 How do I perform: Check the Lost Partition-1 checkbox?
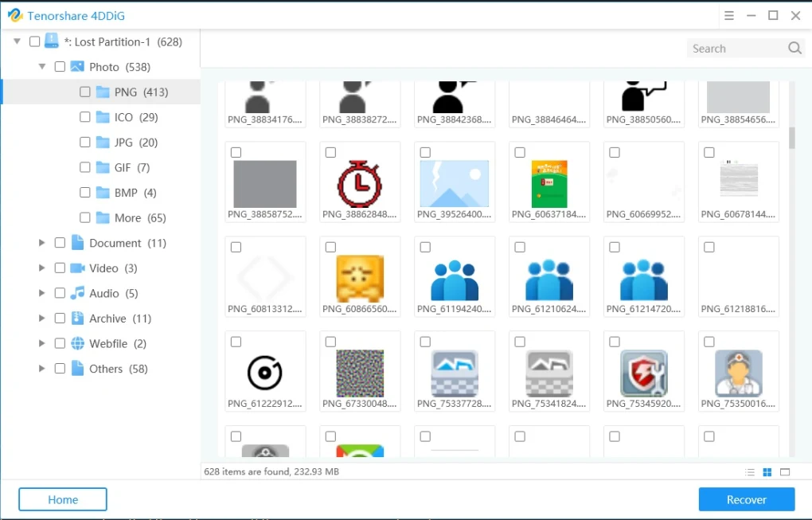tap(33, 41)
